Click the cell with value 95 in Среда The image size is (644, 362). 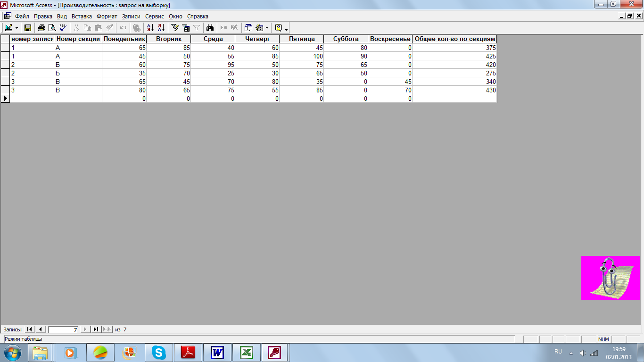click(213, 65)
